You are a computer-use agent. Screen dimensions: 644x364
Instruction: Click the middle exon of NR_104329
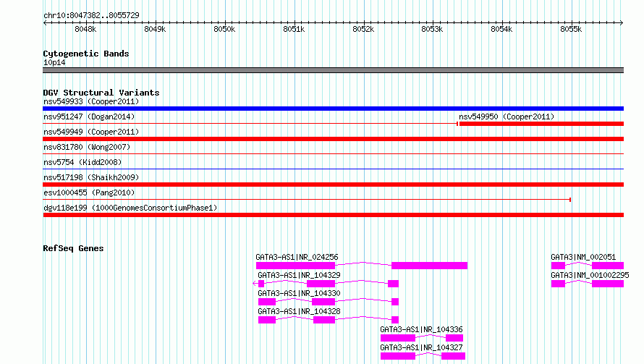(x=321, y=284)
